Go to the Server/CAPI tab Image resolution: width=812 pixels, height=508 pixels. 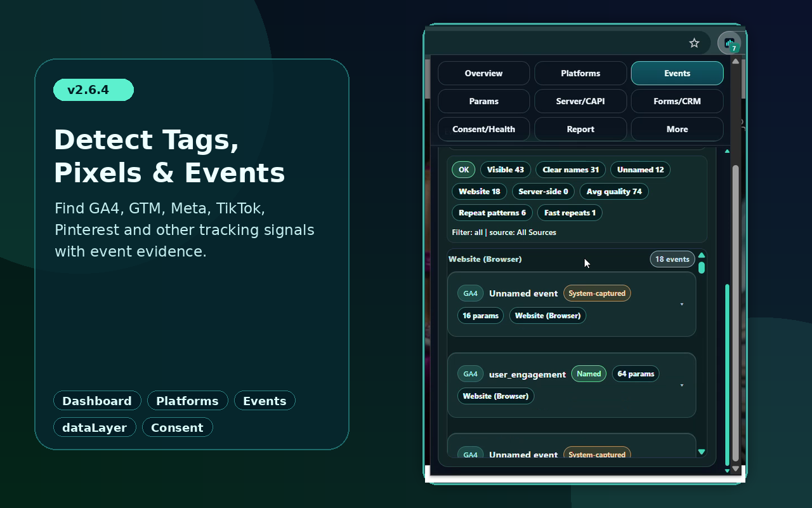click(x=580, y=101)
